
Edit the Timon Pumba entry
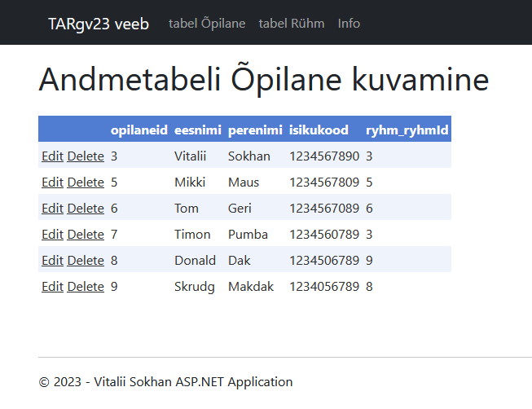click(53, 234)
